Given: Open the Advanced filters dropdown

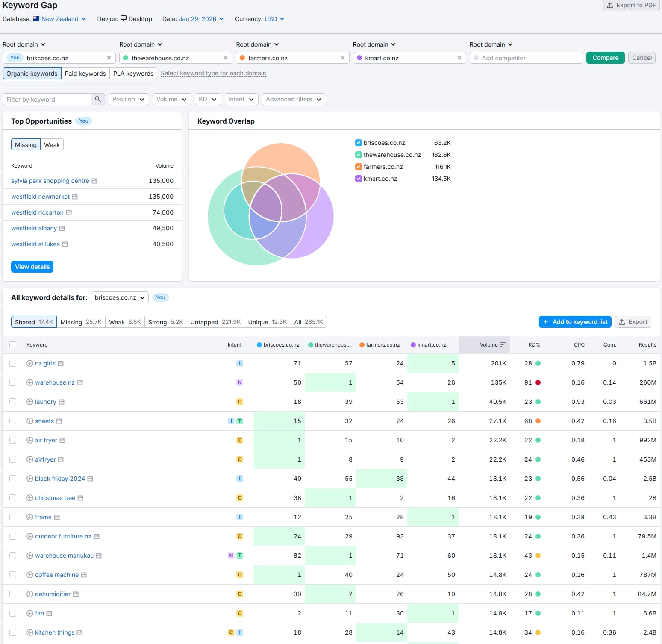Looking at the screenshot, I should (293, 99).
